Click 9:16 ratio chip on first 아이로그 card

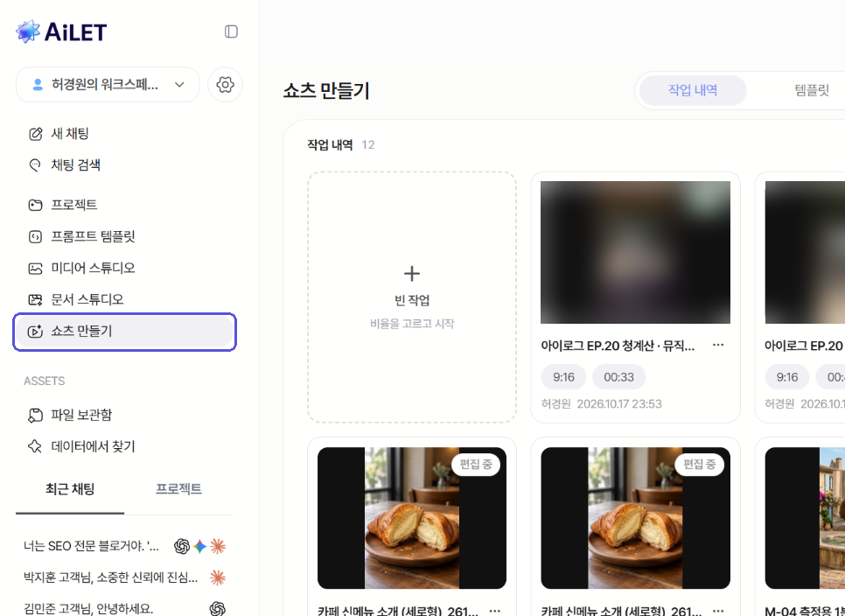pyautogui.click(x=563, y=377)
